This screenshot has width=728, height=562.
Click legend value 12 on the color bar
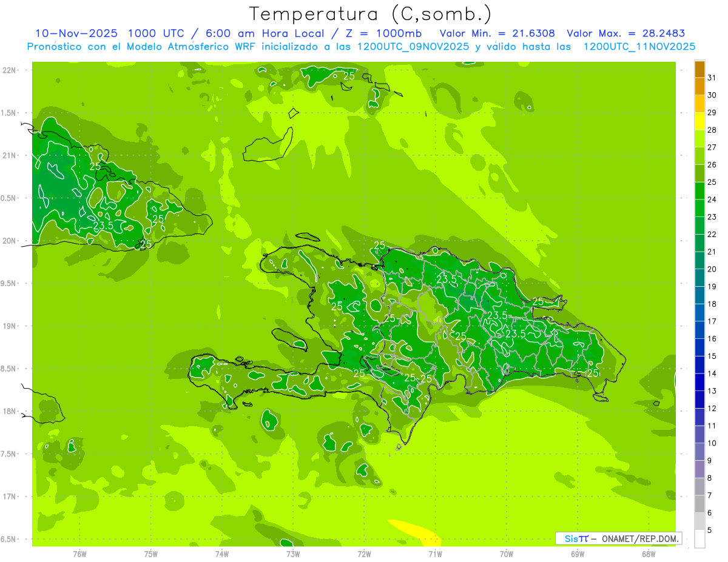point(712,409)
